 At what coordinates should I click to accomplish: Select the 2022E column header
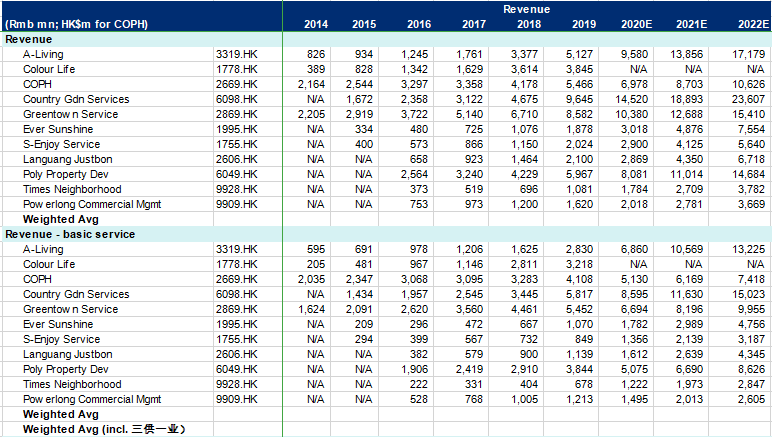coord(753,24)
